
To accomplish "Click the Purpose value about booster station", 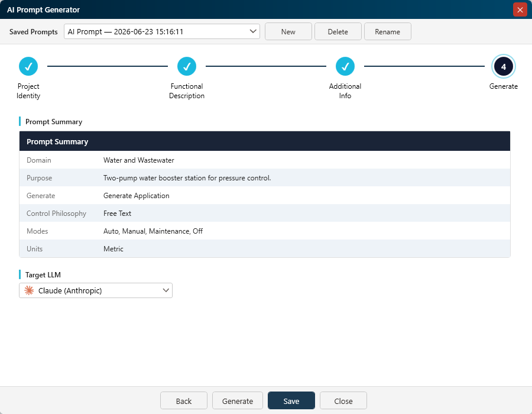I will click(x=187, y=178).
